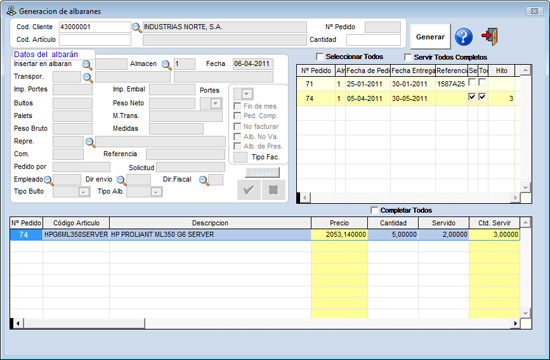Click the Fecha field showing 06-04-2011
Image resolution: width=550 pixels, height=360 pixels.
(253, 64)
